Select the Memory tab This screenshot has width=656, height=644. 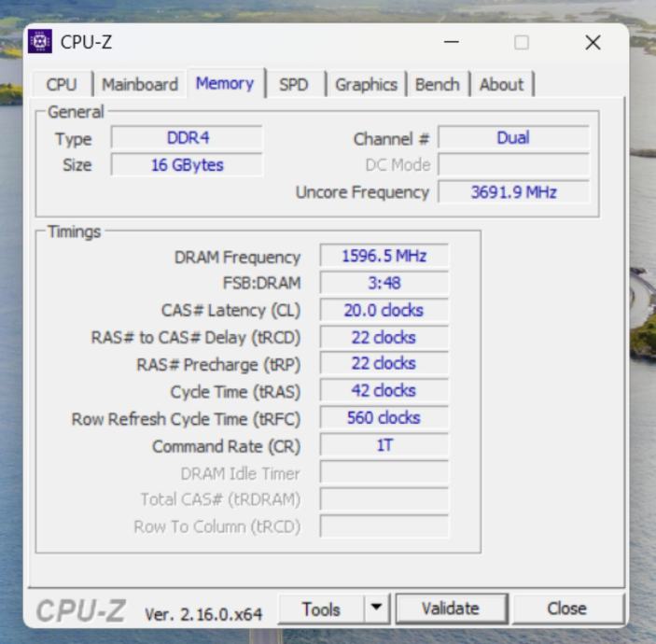225,83
